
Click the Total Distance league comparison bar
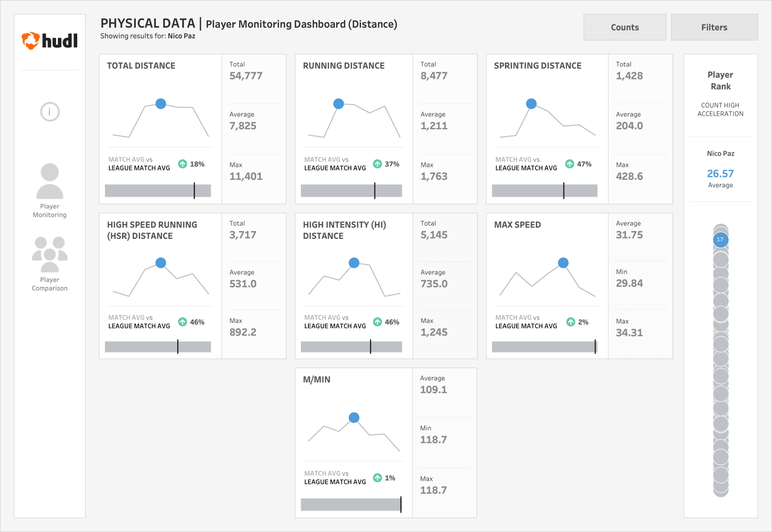[x=158, y=191]
